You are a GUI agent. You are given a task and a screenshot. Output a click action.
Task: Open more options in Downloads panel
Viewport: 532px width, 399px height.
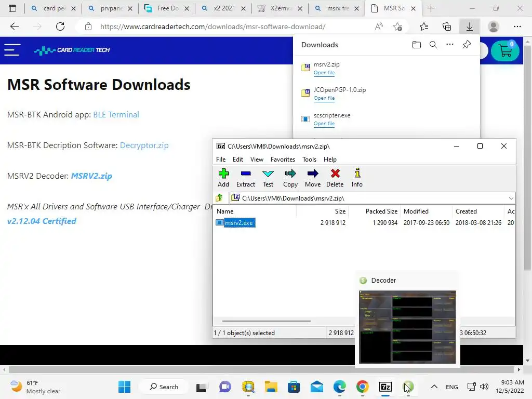pos(450,45)
